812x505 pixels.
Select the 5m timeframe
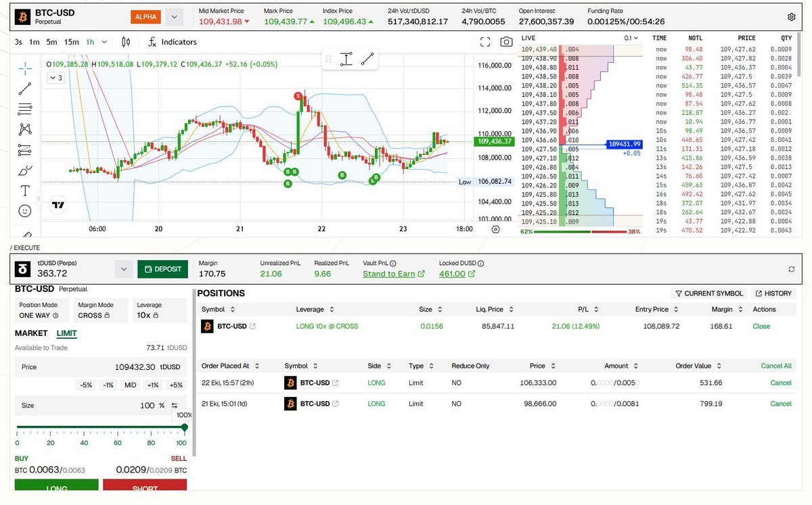(52, 42)
